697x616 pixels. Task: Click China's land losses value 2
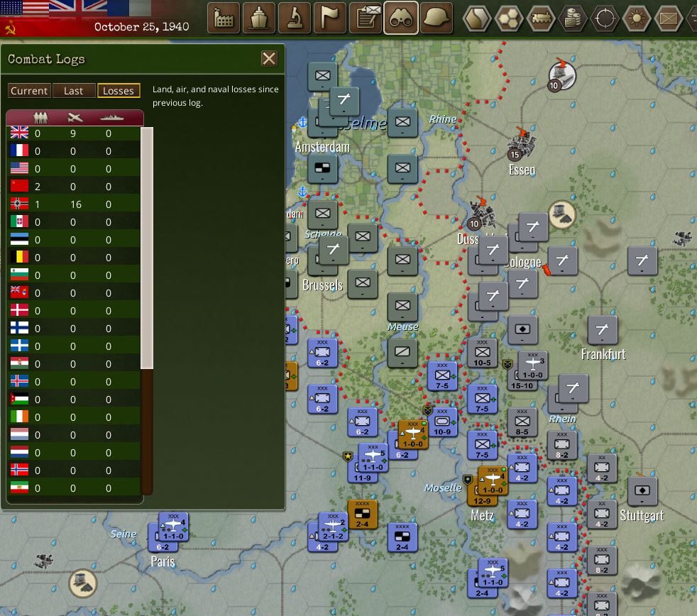tap(38, 187)
